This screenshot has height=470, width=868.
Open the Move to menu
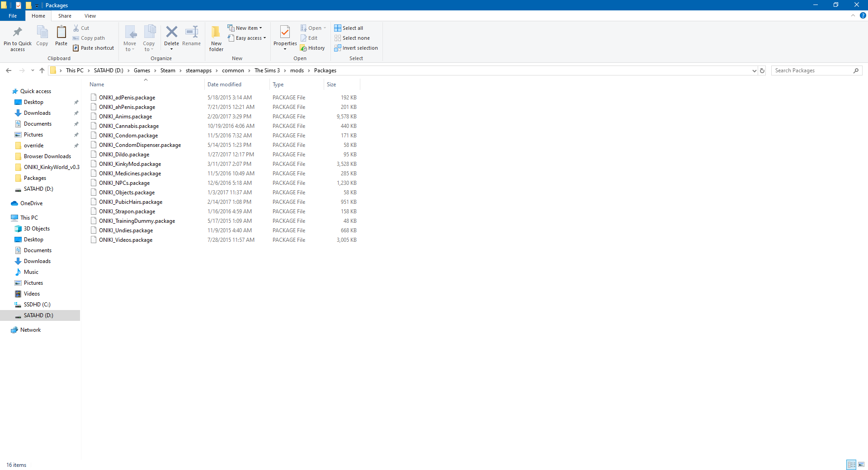tap(130, 38)
